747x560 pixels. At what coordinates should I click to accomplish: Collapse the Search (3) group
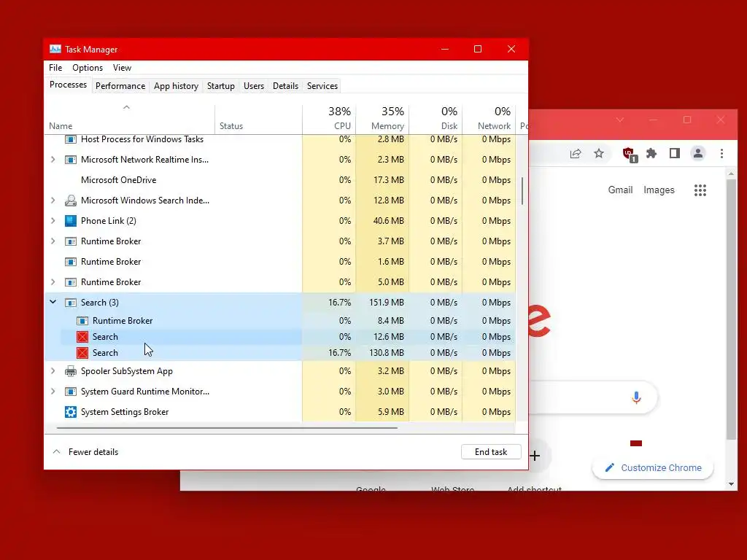tap(53, 302)
